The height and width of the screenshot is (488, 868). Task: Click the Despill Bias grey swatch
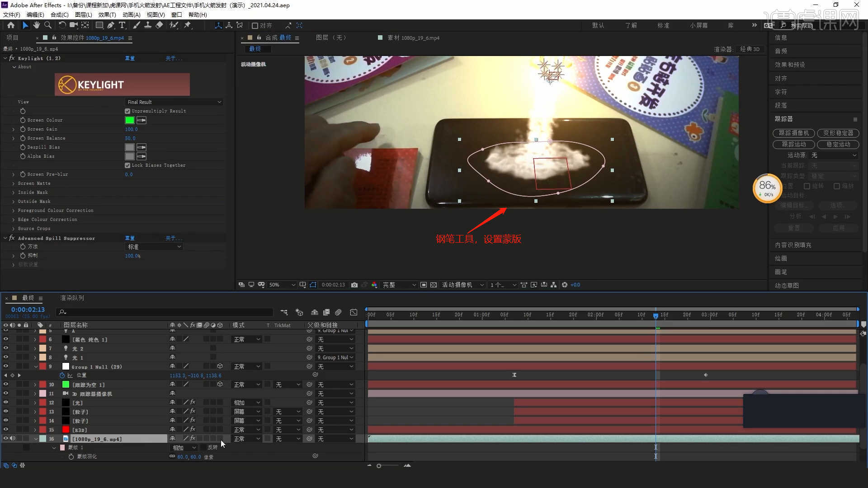point(130,147)
